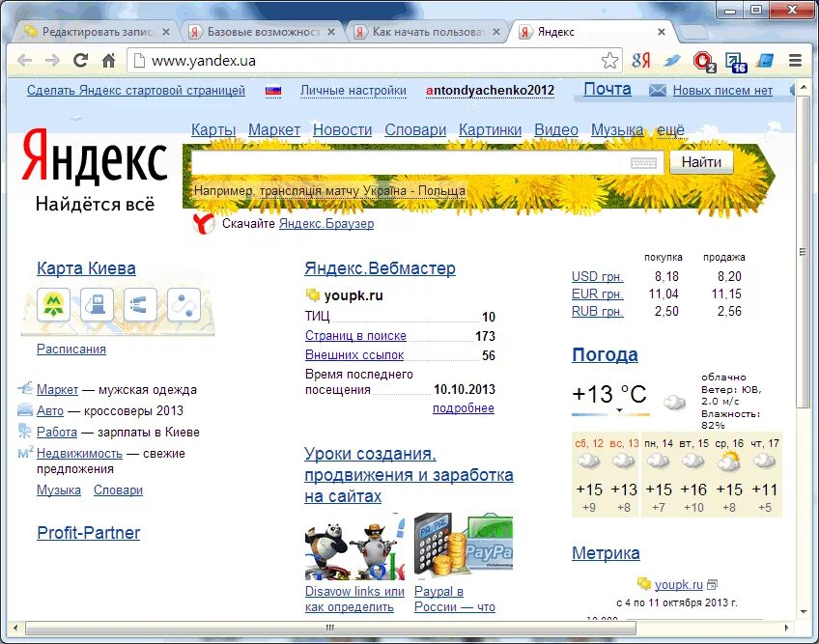The image size is (819, 644).
Task: Switch to the Базовые возможности tab
Action: click(x=259, y=32)
